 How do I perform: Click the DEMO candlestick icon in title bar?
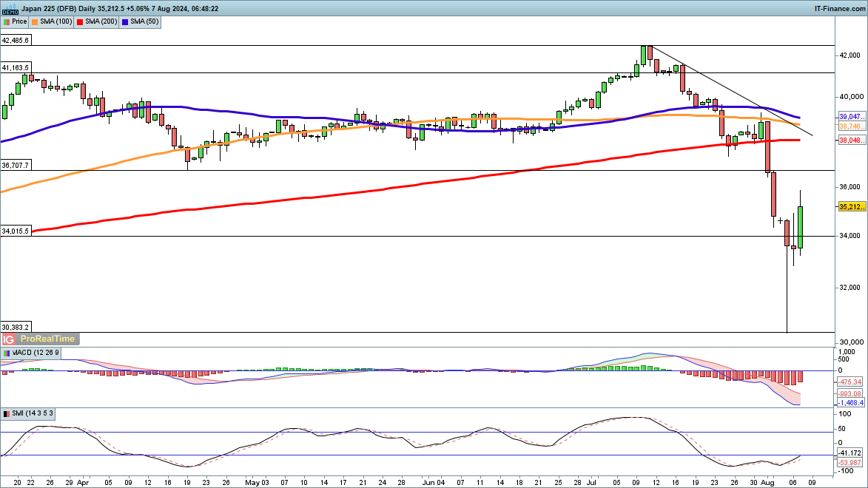pyautogui.click(x=9, y=7)
